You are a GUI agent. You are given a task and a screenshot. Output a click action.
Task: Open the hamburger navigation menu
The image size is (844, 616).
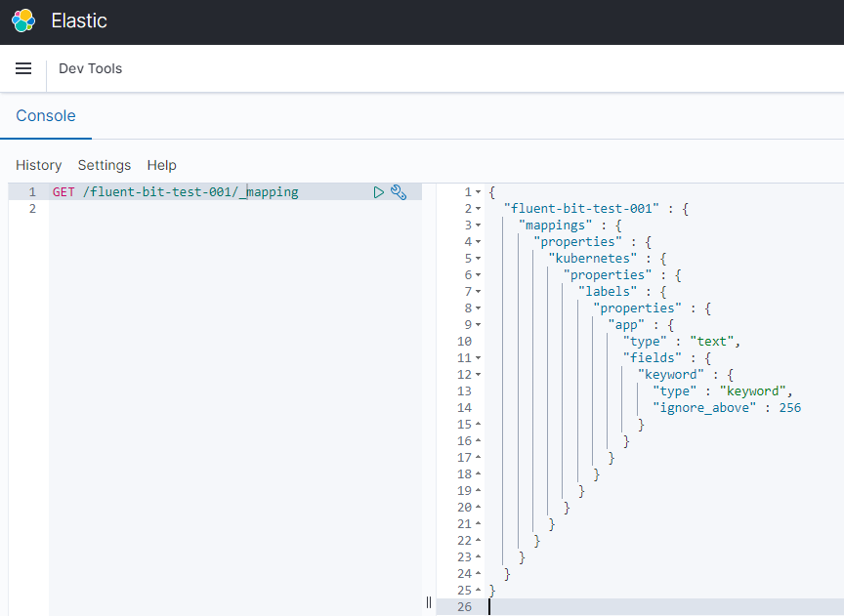pos(23,68)
